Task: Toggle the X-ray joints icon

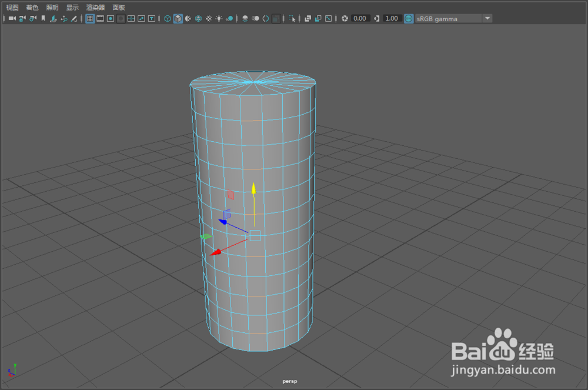Action: (x=329, y=18)
